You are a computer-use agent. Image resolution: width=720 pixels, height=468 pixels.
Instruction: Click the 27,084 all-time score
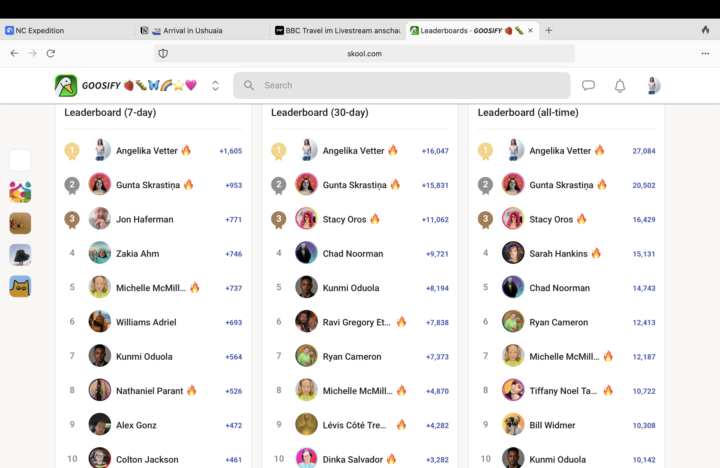click(644, 151)
